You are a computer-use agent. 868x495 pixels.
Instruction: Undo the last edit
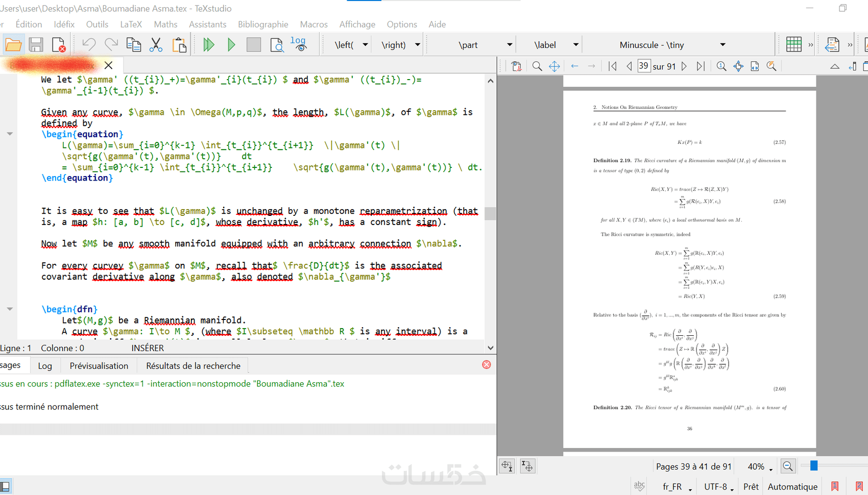coord(89,45)
